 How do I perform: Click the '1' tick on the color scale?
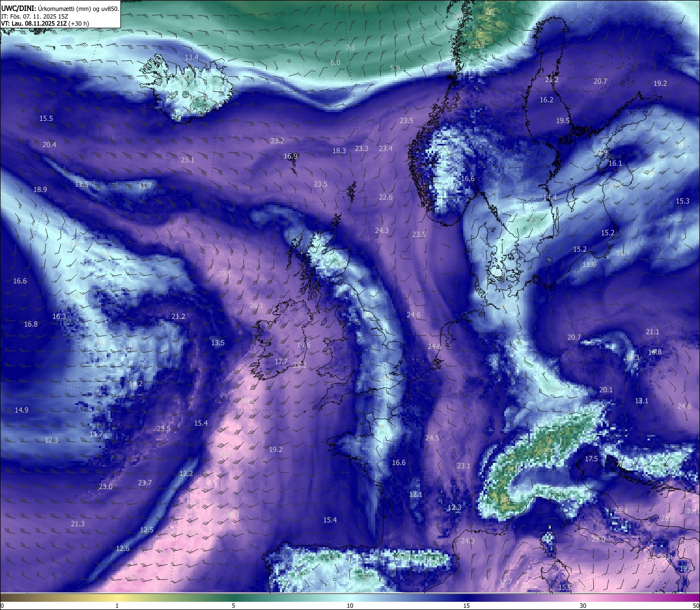[x=117, y=605]
